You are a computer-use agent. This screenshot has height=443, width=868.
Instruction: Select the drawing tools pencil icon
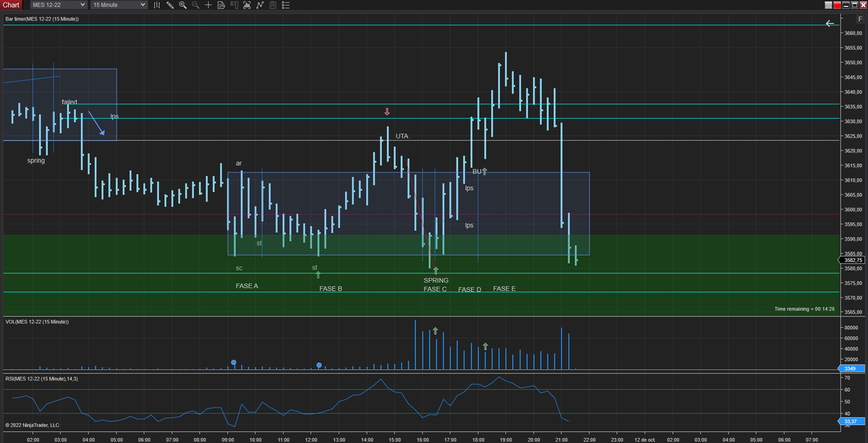click(x=169, y=5)
